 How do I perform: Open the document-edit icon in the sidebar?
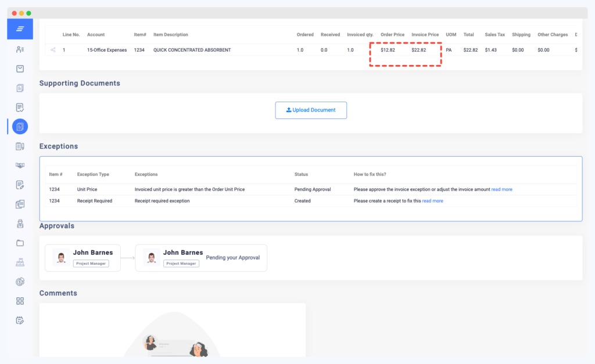pyautogui.click(x=20, y=185)
